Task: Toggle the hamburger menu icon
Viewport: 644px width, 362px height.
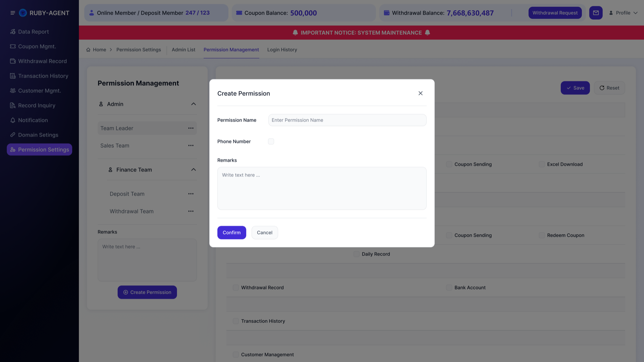Action: [x=13, y=13]
